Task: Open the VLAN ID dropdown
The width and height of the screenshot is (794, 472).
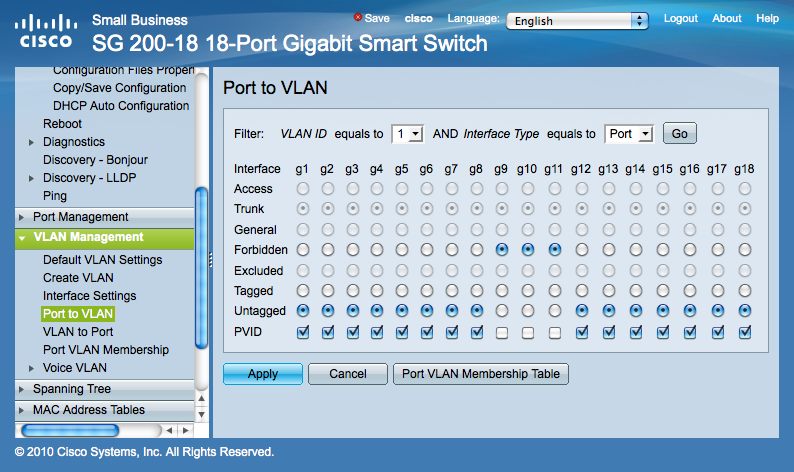Action: 408,134
